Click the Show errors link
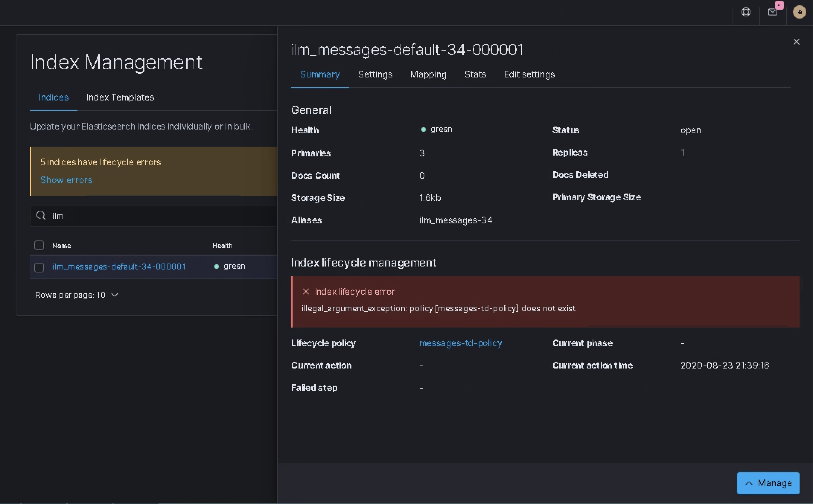This screenshot has height=504, width=813. tap(66, 180)
